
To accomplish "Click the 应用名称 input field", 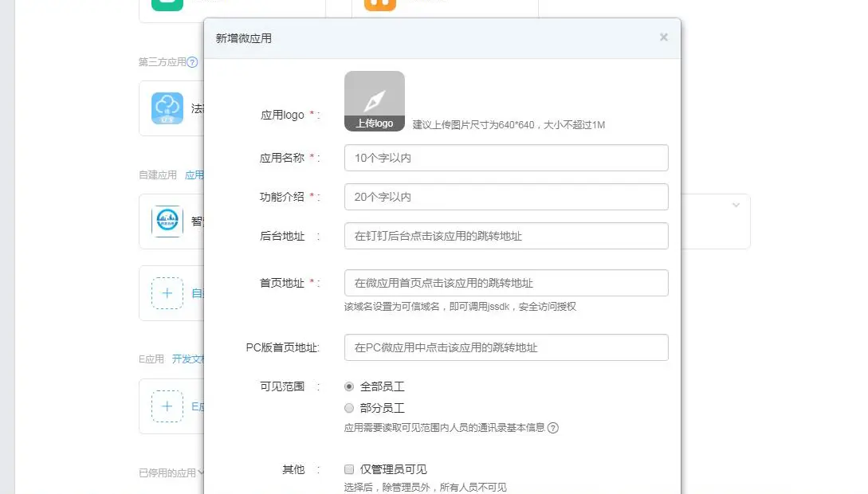I will pos(505,158).
